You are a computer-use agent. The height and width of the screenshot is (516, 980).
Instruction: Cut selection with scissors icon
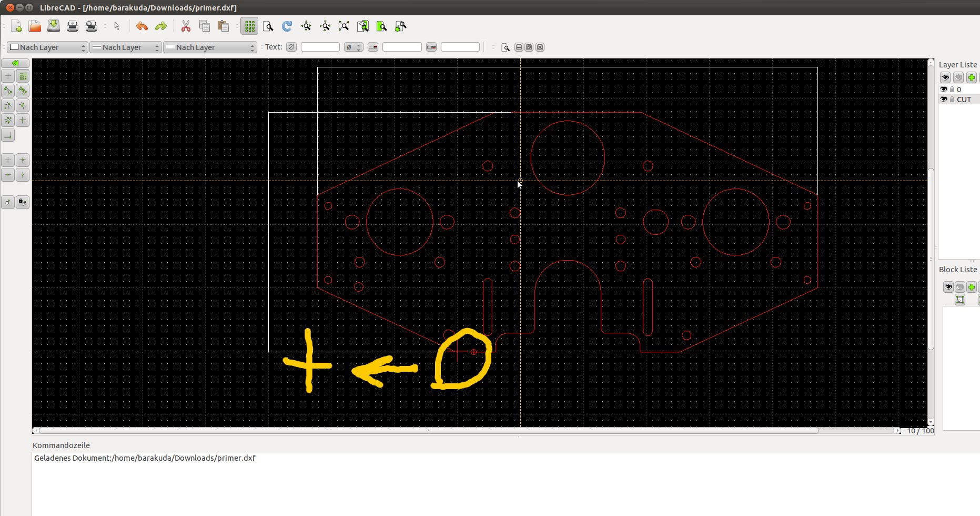click(186, 26)
